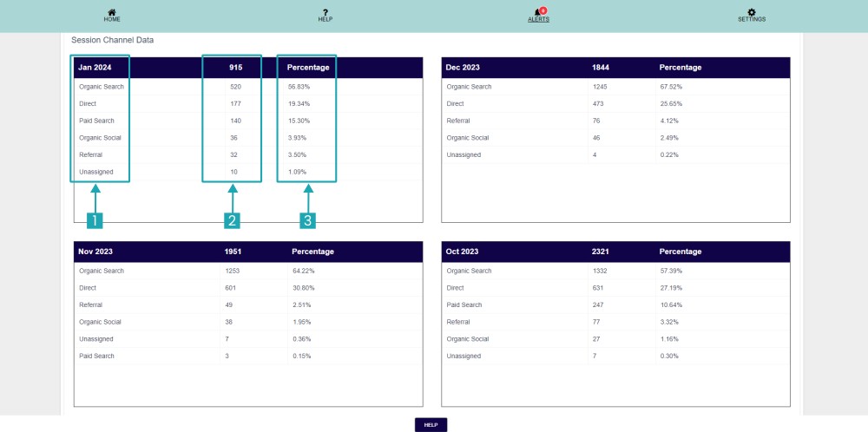Click the Dec 2023 table header
The height and width of the screenshot is (432, 868).
(463, 68)
